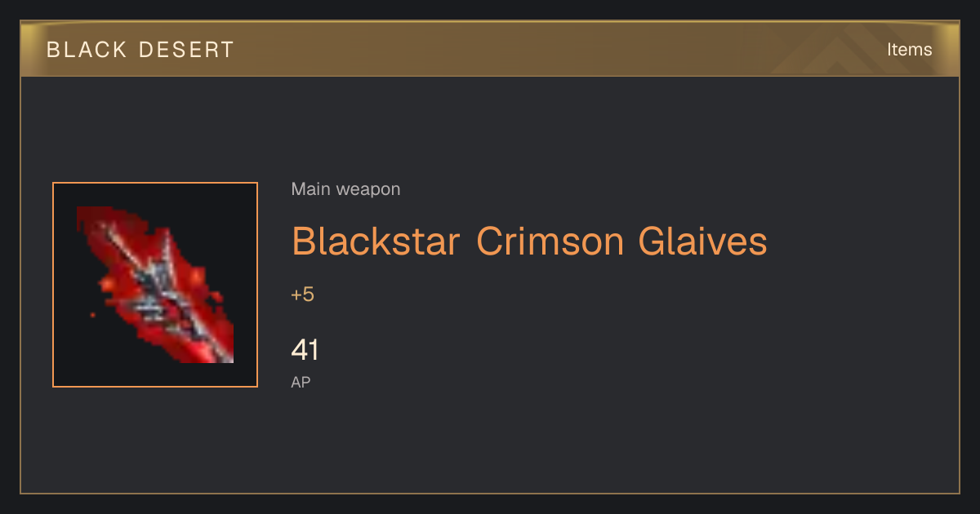This screenshot has width=980, height=514.
Task: Click the BLACK DESERT header title
Action: tap(140, 50)
